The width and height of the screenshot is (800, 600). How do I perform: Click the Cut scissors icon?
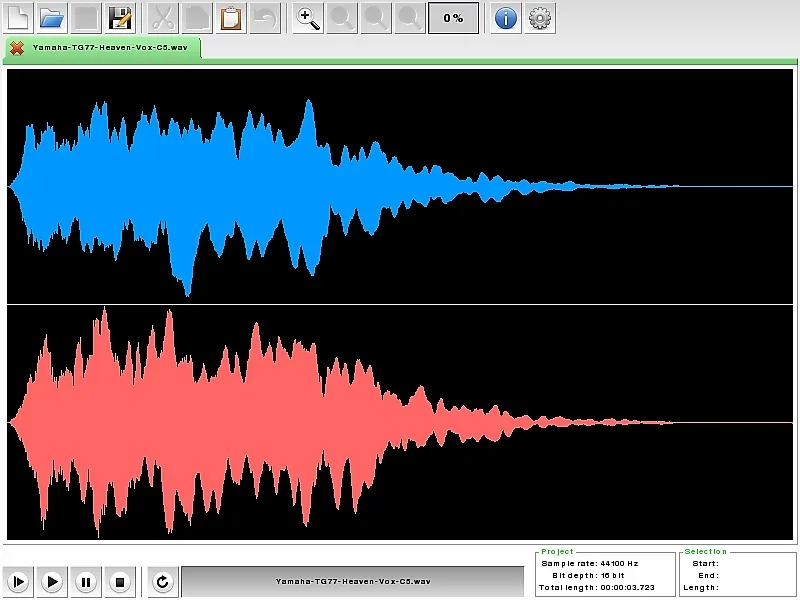(164, 17)
